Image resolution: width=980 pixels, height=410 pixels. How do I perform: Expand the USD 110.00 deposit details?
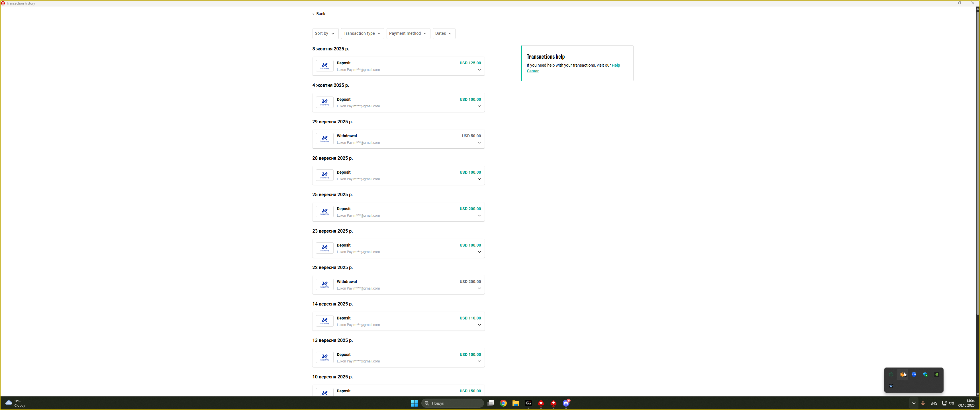[x=479, y=325]
